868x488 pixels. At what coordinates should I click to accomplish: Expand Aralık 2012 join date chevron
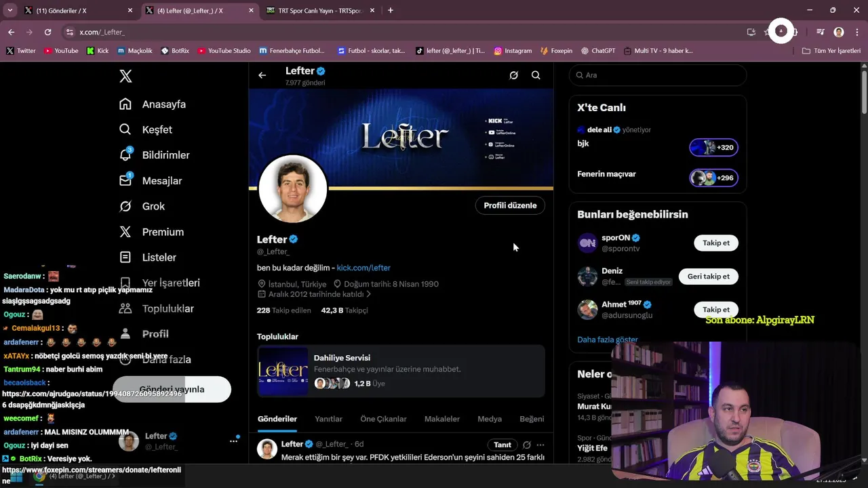click(369, 294)
